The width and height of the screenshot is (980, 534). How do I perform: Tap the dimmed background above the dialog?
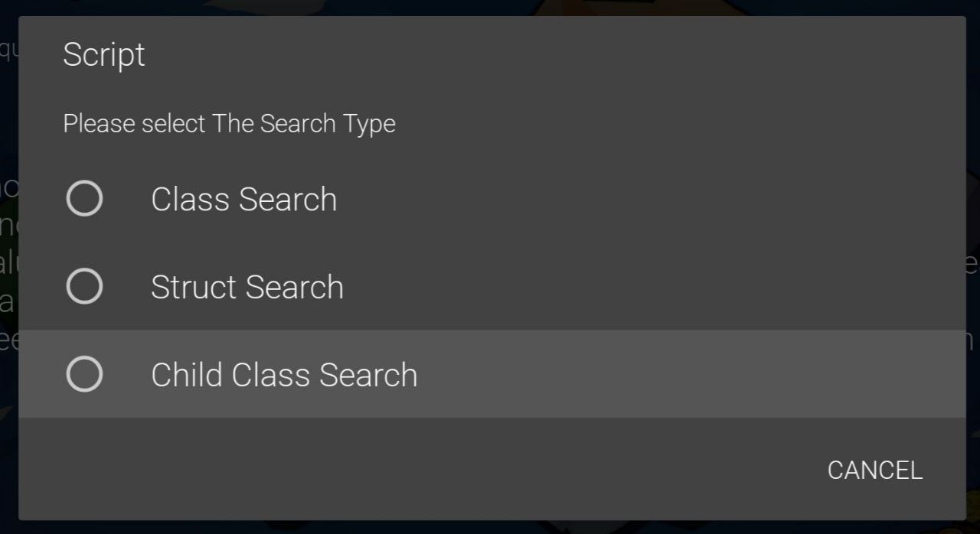point(490,7)
